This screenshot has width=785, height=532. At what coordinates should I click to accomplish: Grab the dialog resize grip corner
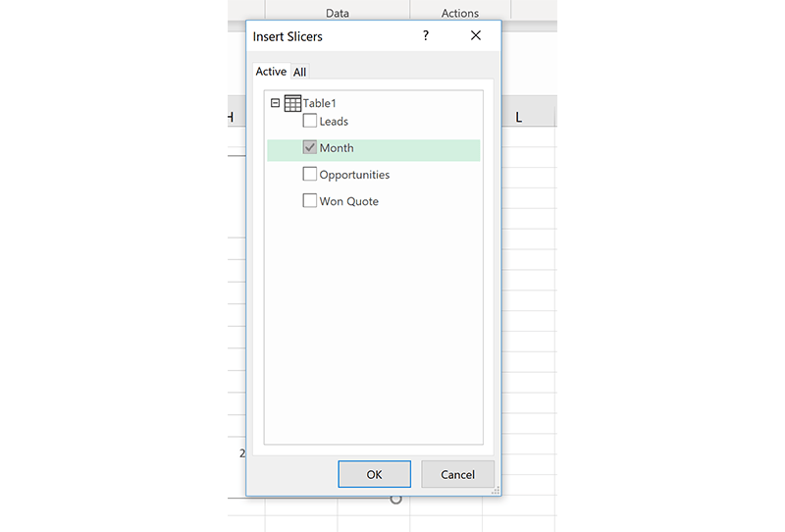496,491
